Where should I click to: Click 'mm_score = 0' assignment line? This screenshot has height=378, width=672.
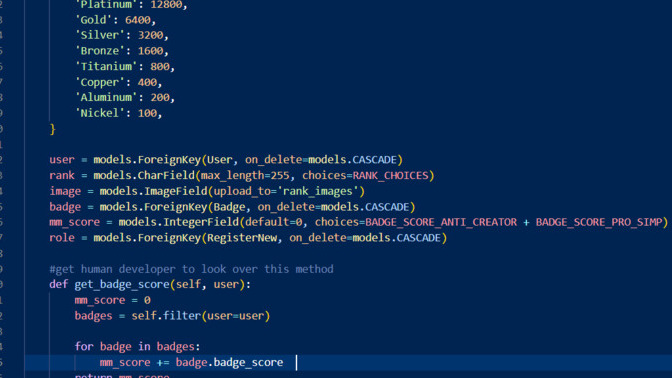[113, 300]
